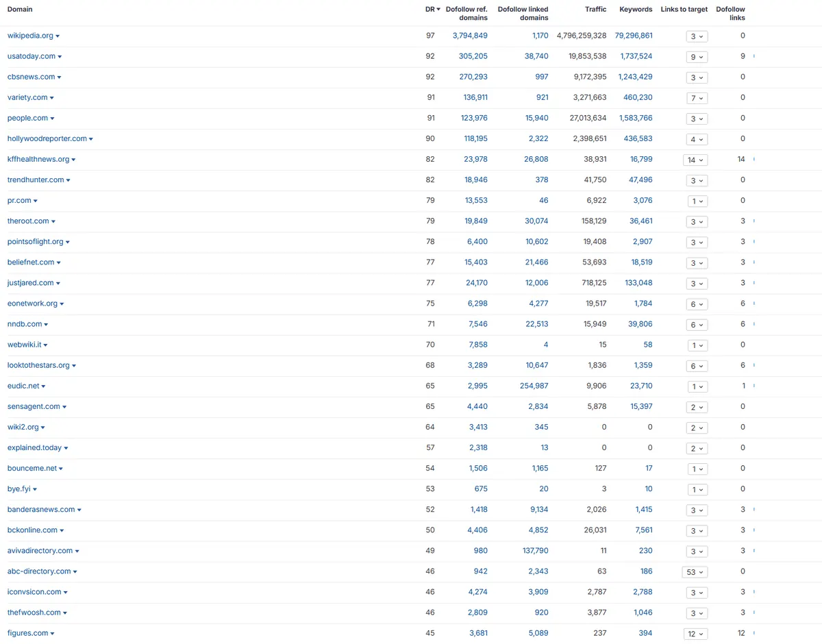Click the Dofollow ref. domains column header

point(466,13)
